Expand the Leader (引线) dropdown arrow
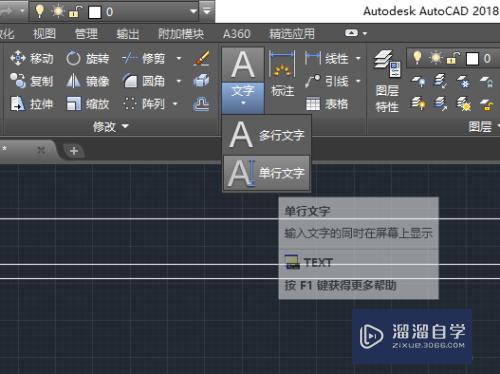The height and width of the screenshot is (374, 500). pos(358,81)
